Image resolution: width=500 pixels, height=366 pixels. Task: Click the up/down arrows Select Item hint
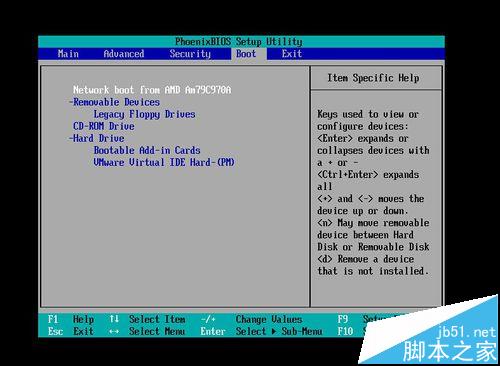[147, 319]
